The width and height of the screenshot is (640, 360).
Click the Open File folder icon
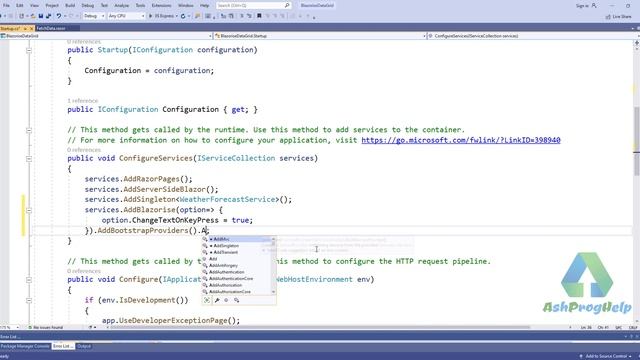(x=33, y=16)
